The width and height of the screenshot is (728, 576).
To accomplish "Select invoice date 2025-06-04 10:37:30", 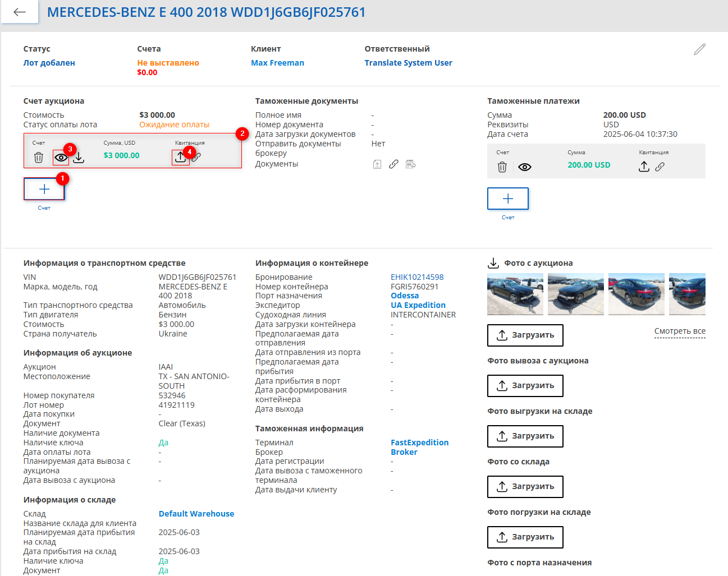I will [640, 134].
